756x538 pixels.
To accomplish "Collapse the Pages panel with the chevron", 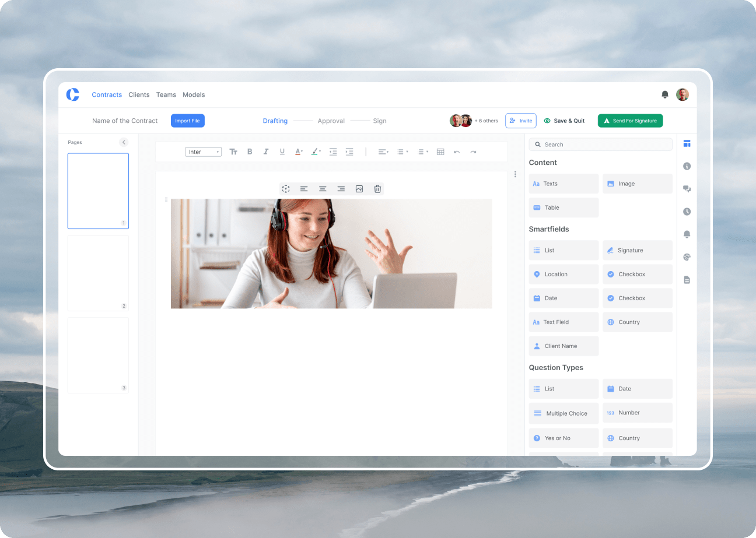I will pos(124,142).
